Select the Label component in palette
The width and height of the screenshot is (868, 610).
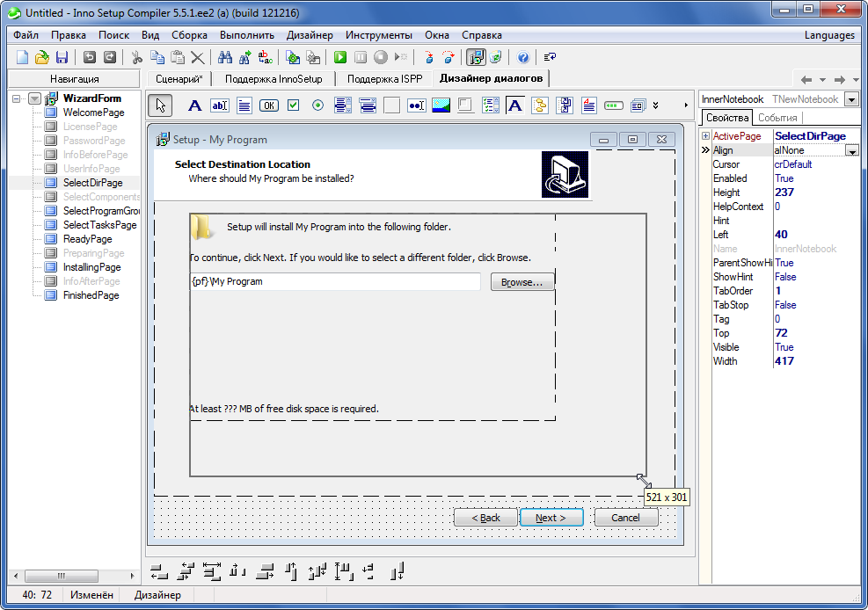pos(195,105)
